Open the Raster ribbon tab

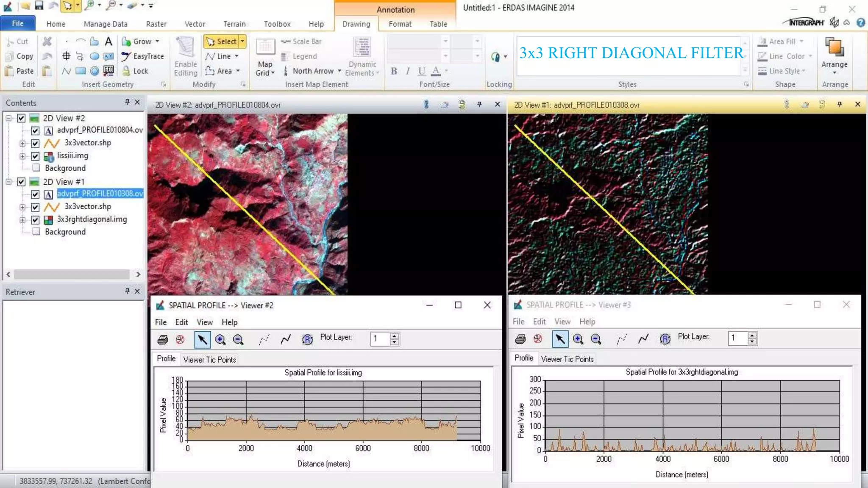(x=156, y=24)
